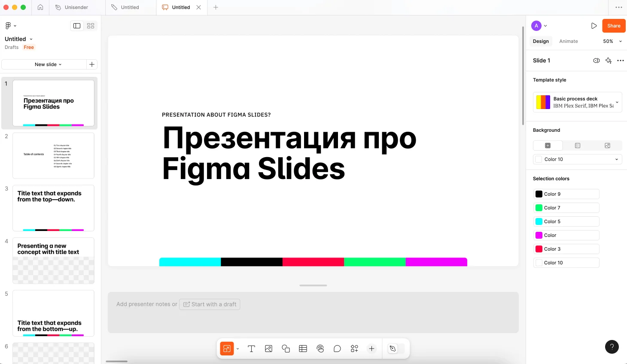Select the Text tool in bottom toolbar

tap(252, 349)
